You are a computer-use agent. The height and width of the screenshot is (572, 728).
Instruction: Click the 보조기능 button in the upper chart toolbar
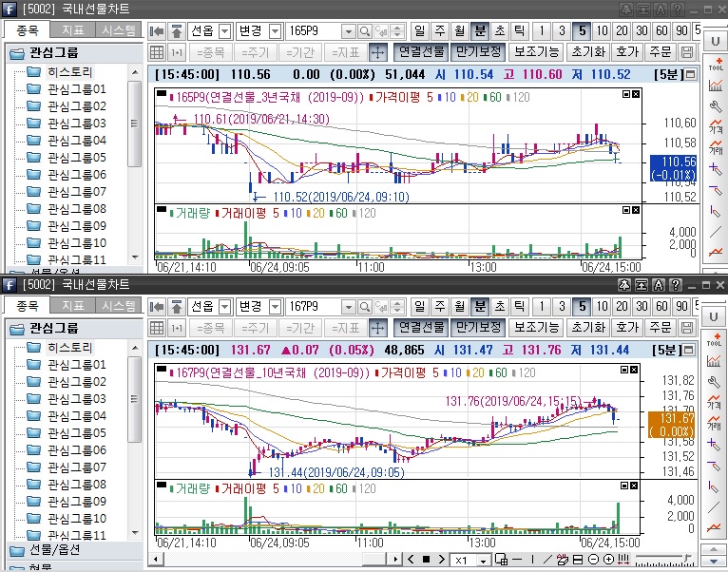[x=537, y=52]
